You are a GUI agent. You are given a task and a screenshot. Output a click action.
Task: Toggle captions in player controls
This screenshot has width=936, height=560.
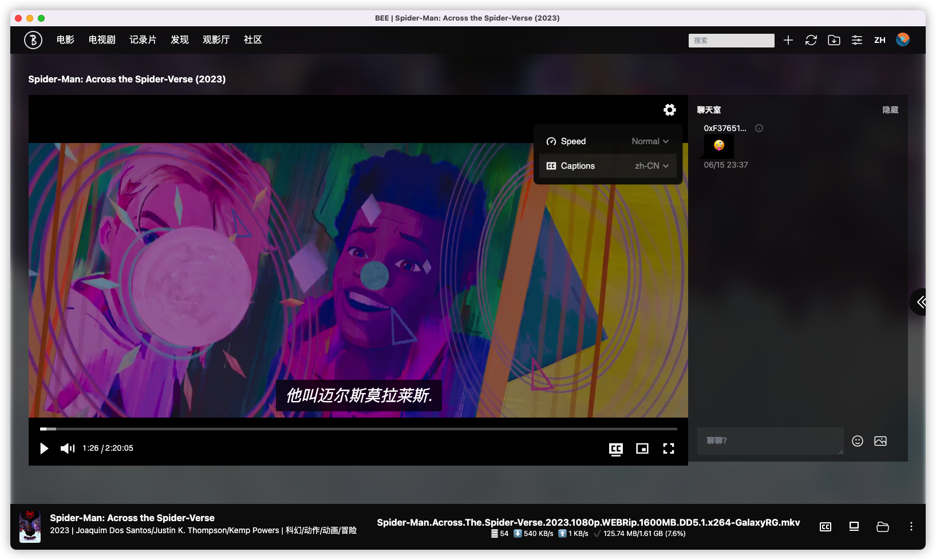tap(615, 449)
